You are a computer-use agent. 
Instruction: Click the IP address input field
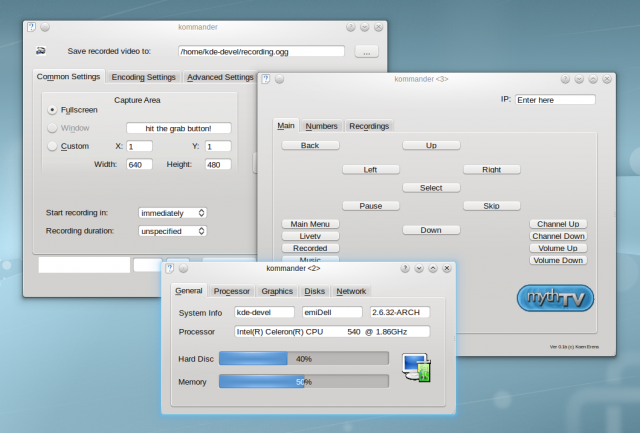555,100
